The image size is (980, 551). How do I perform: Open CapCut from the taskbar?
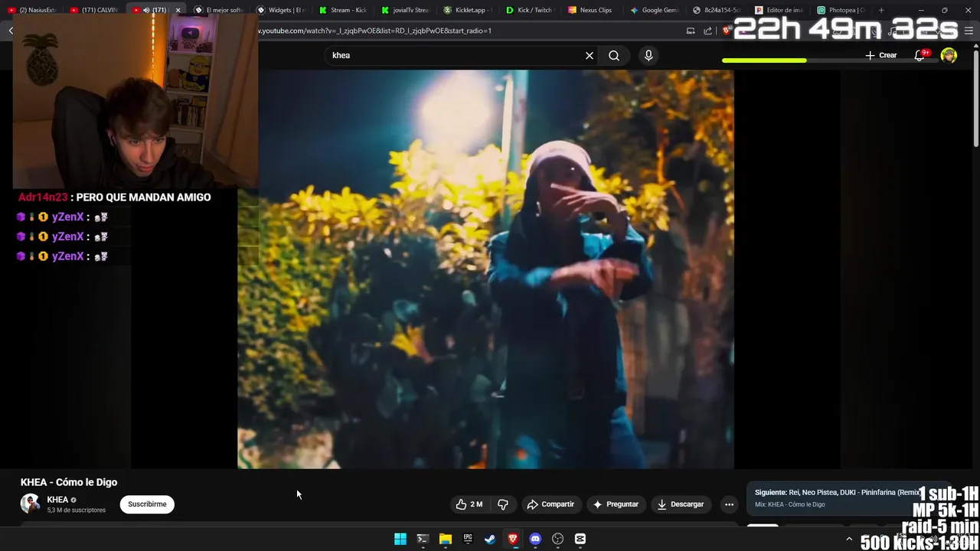pos(580,539)
